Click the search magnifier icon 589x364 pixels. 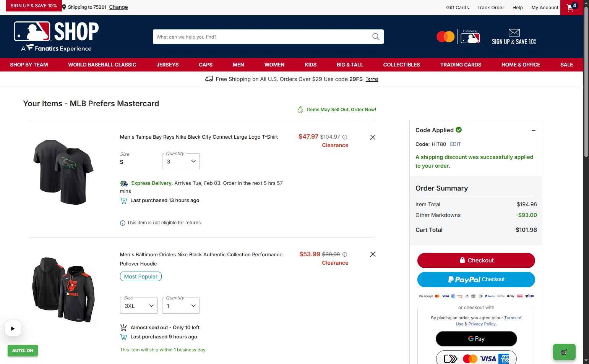(376, 37)
